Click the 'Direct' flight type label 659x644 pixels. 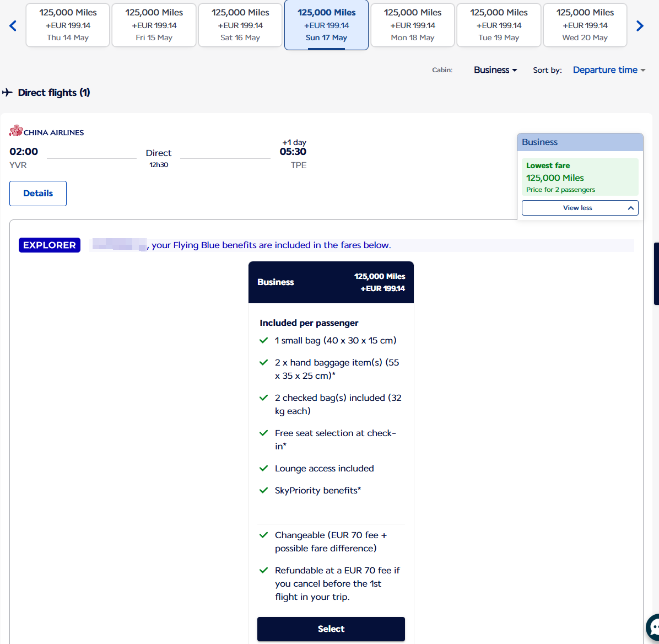click(x=159, y=153)
